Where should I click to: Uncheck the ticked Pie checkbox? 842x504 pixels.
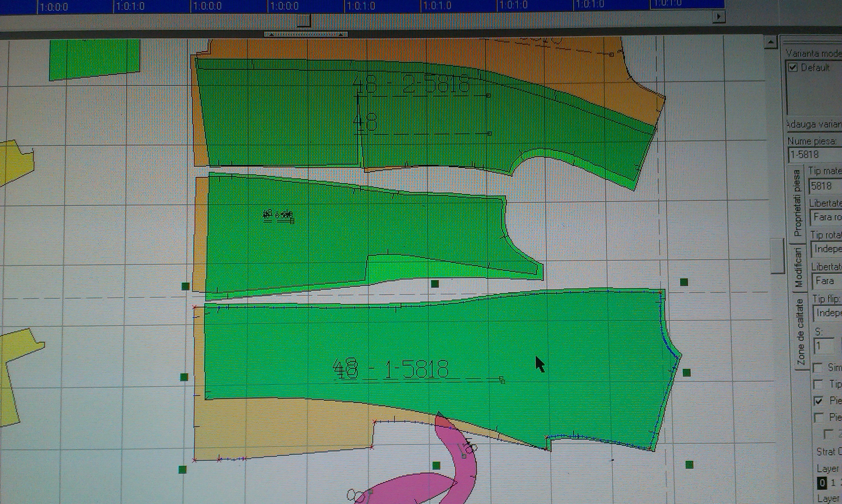(x=819, y=401)
